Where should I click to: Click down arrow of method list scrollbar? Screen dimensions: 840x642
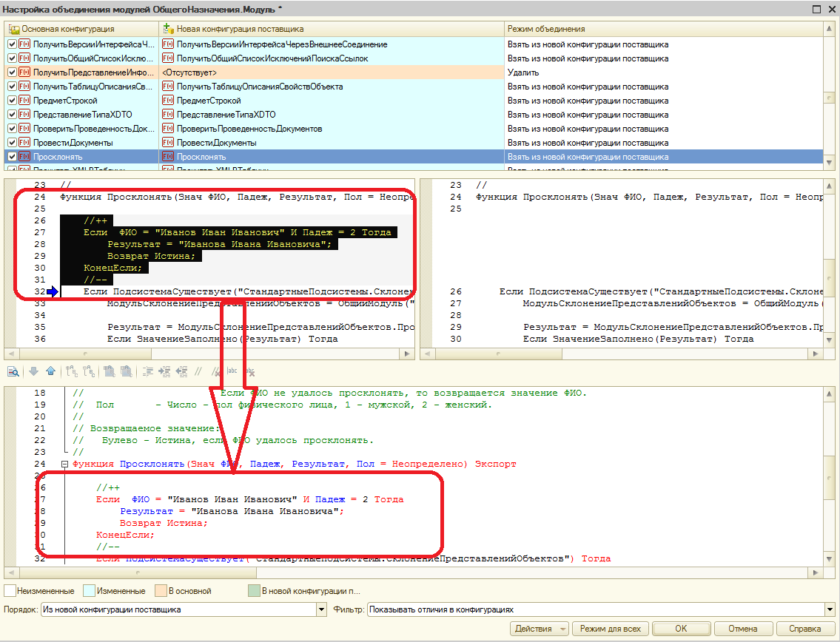click(830, 163)
